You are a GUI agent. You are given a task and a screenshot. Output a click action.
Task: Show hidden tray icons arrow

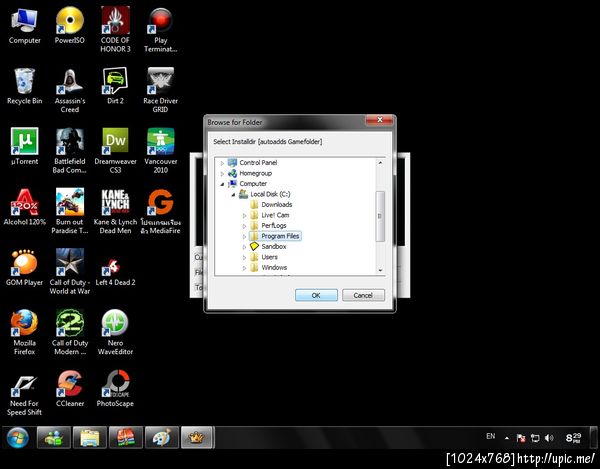[507, 438]
